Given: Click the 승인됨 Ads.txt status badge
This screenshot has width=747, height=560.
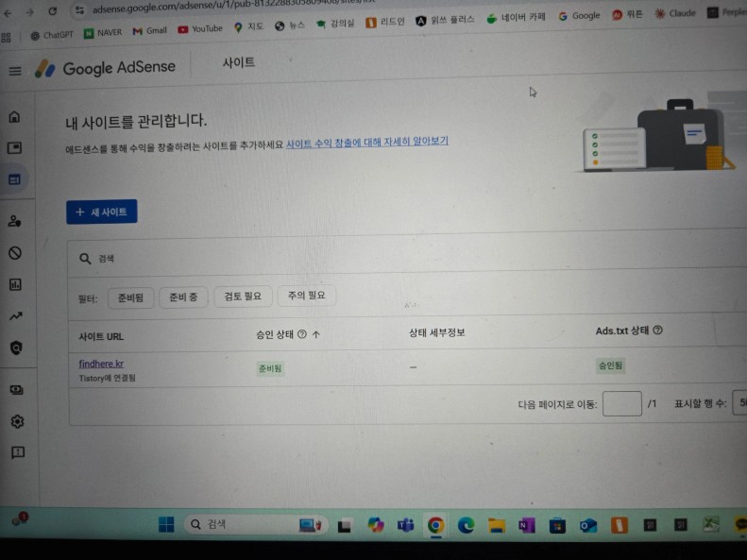Looking at the screenshot, I should [610, 365].
